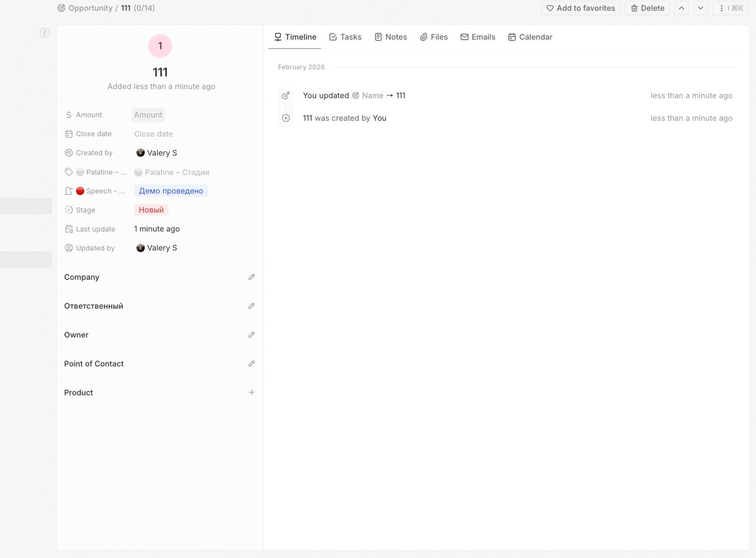The width and height of the screenshot is (756, 558).
Task: Click the slash shortcut icon in sidebar
Action: coord(45,33)
